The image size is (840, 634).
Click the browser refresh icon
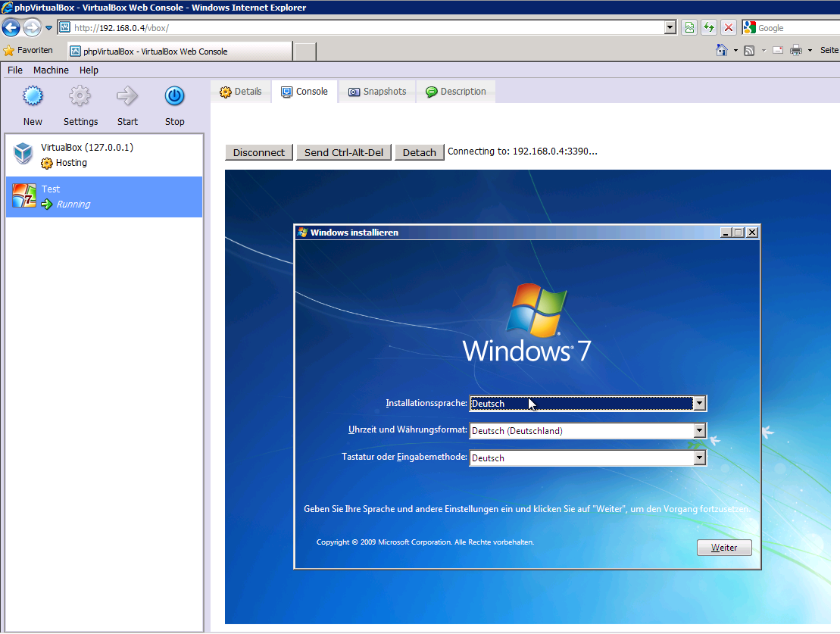tap(708, 28)
